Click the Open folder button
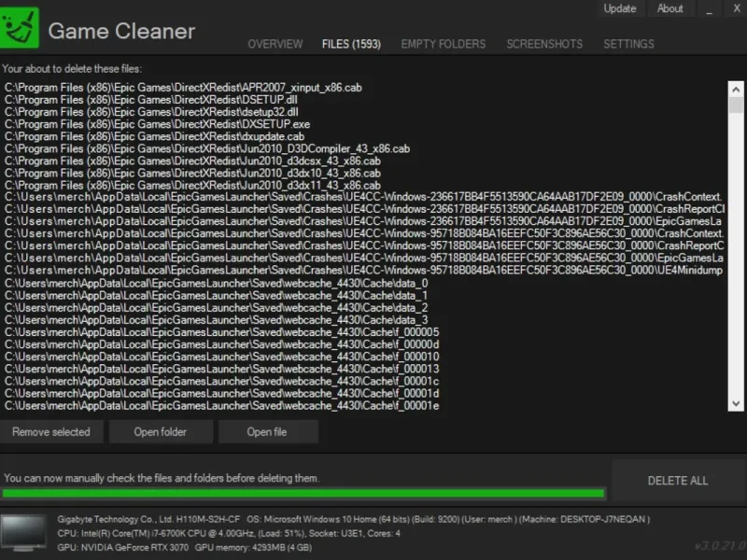The height and width of the screenshot is (560, 747). (160, 432)
